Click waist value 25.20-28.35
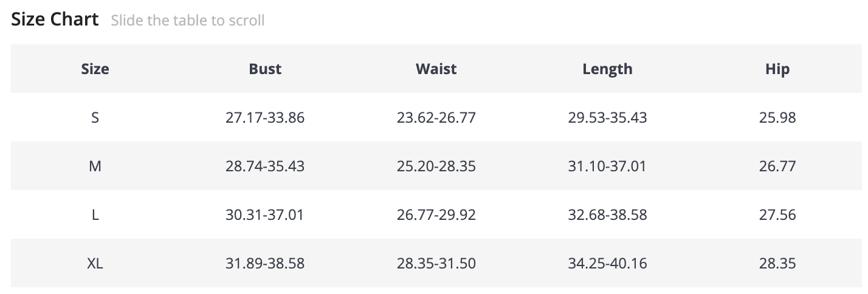The height and width of the screenshot is (294, 868). 436,166
